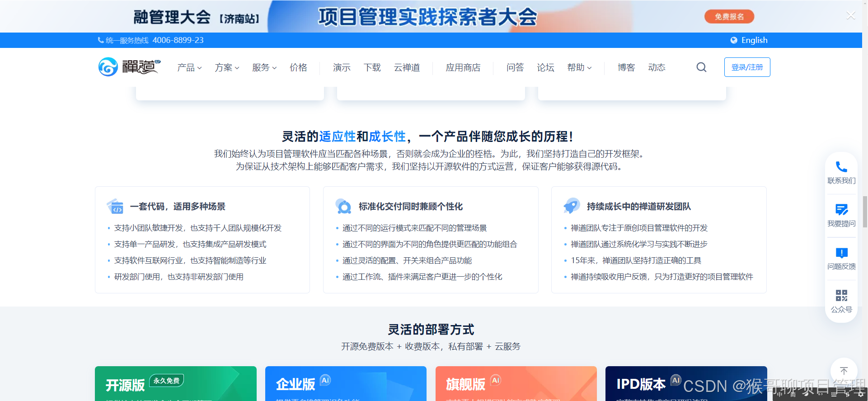
Task: Open the 应用商店 menu item
Action: click(x=463, y=67)
